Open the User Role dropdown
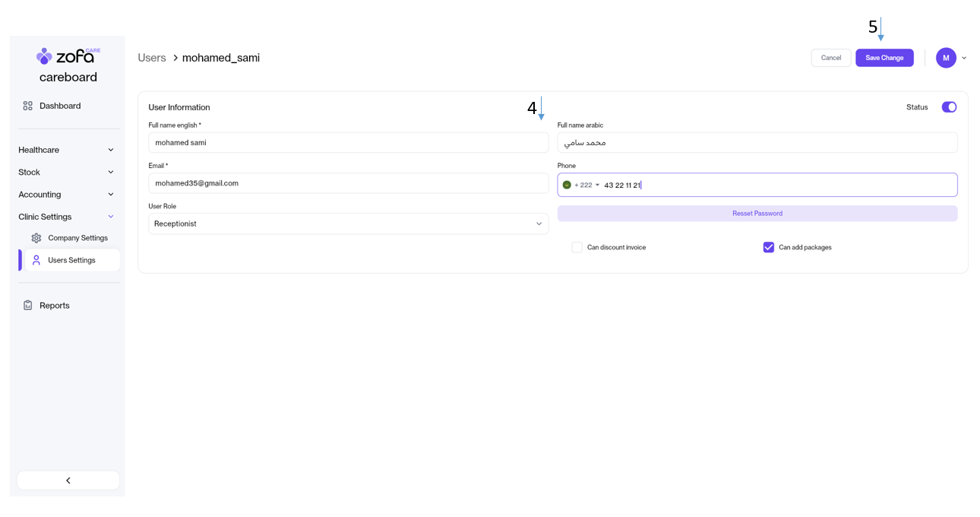Image resolution: width=980 pixels, height=517 pixels. point(348,224)
